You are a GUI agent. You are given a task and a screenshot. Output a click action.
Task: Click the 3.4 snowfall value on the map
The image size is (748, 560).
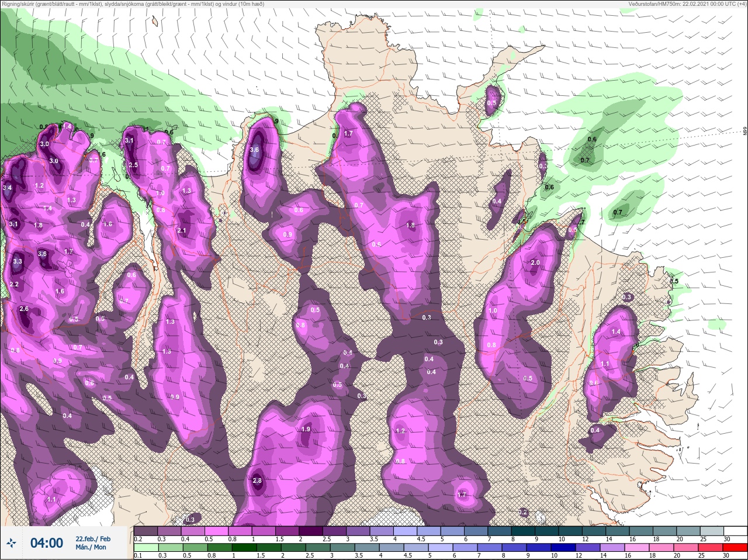pos(7,188)
